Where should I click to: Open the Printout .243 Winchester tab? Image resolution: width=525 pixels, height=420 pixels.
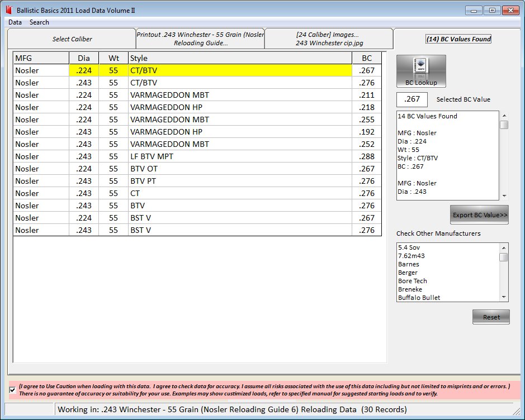[x=200, y=39]
